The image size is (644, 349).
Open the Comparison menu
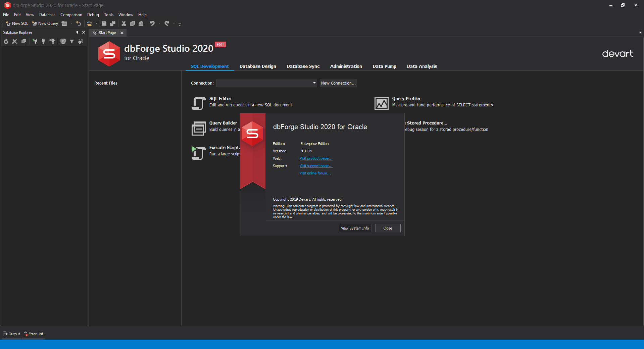click(x=71, y=15)
